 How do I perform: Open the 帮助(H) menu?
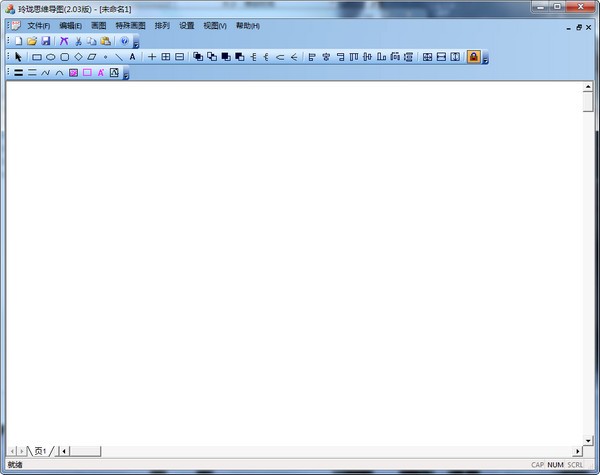[247, 25]
